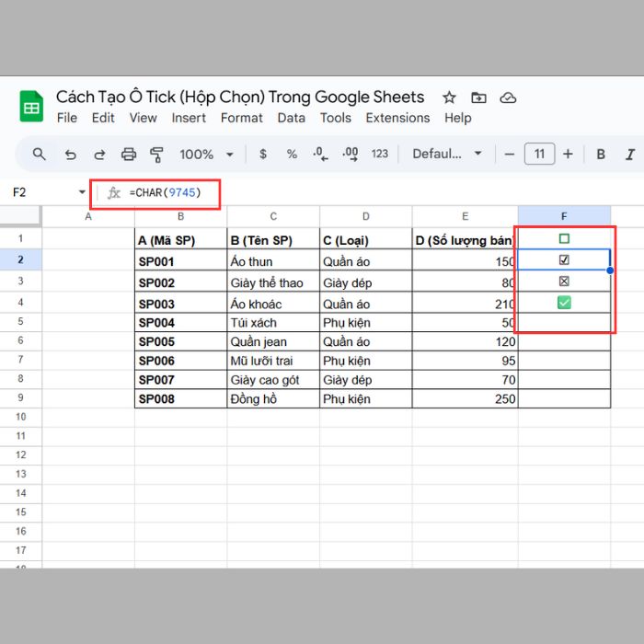644x644 pixels.
Task: Click the cell containing SP008
Action: [x=180, y=398]
